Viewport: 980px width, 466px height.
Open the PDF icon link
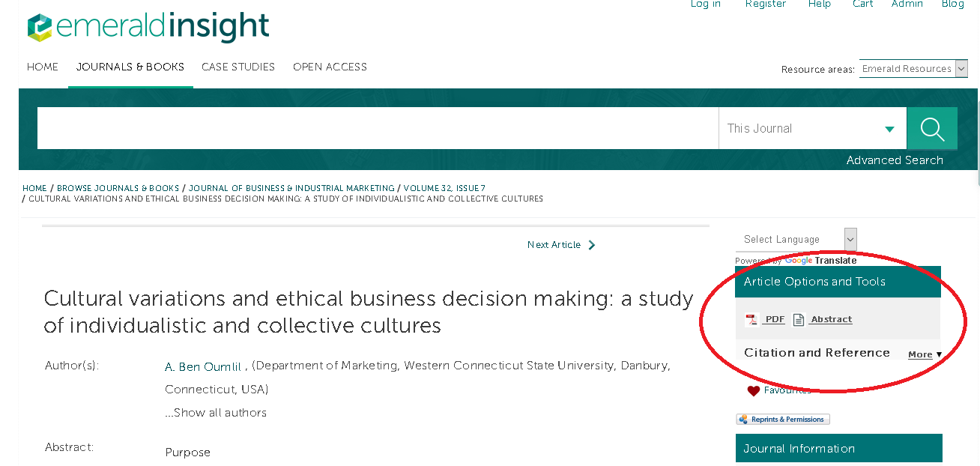click(751, 320)
